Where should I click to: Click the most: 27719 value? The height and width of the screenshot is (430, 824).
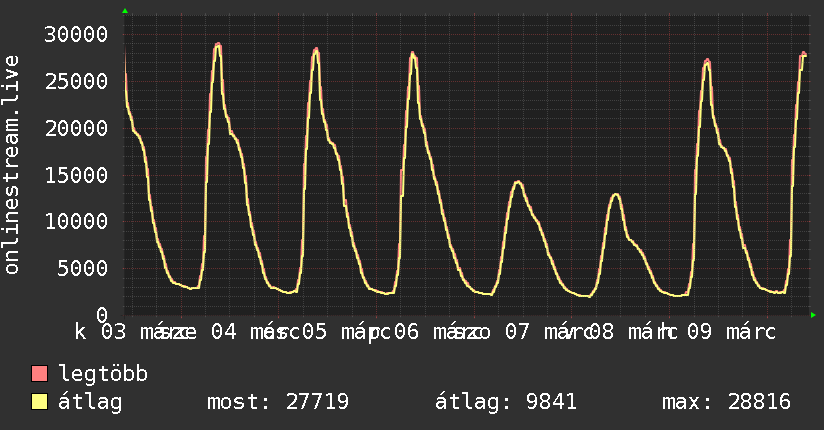278,402
